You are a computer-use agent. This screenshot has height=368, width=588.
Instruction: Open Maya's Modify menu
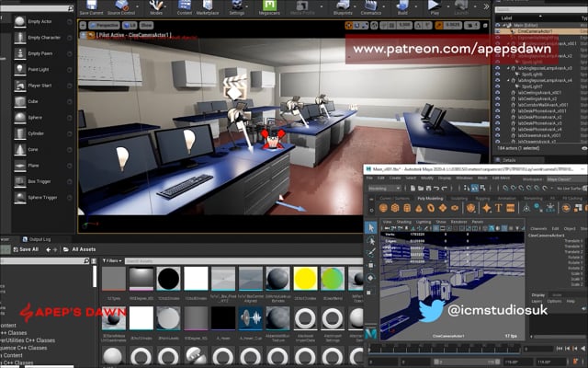(427, 178)
